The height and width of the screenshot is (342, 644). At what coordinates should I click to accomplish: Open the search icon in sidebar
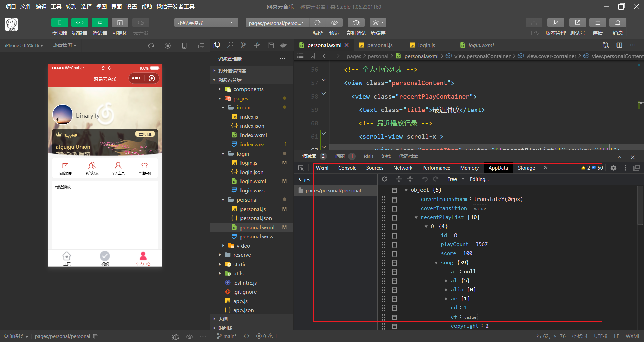(x=230, y=45)
